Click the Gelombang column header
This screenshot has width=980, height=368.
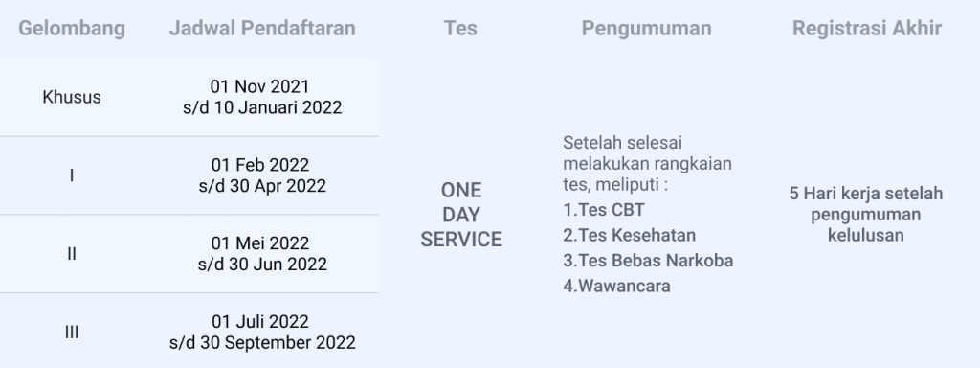coord(71,28)
